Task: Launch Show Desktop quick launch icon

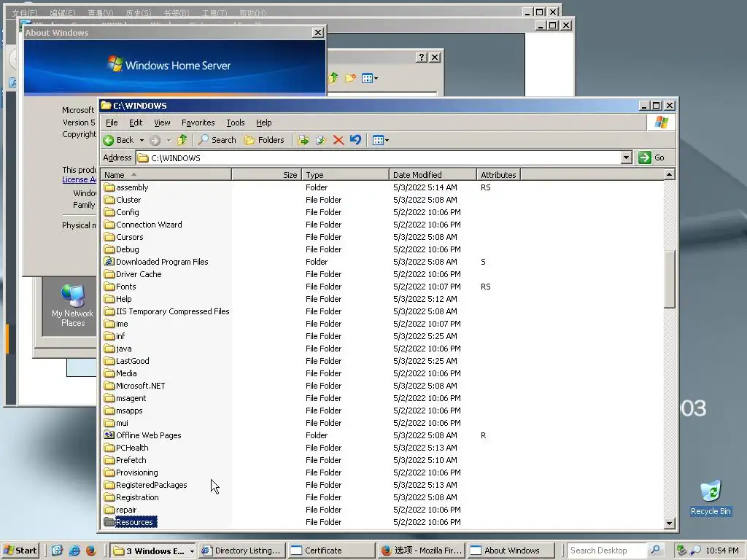Action: click(x=57, y=551)
